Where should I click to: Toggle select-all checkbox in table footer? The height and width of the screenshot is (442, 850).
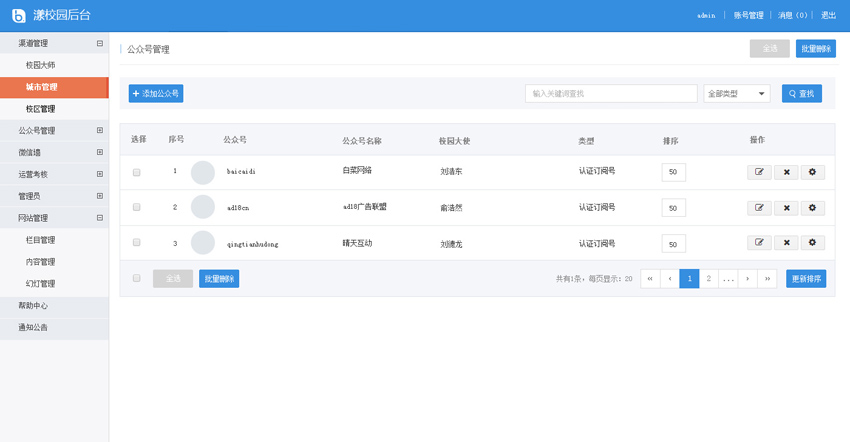coord(137,279)
